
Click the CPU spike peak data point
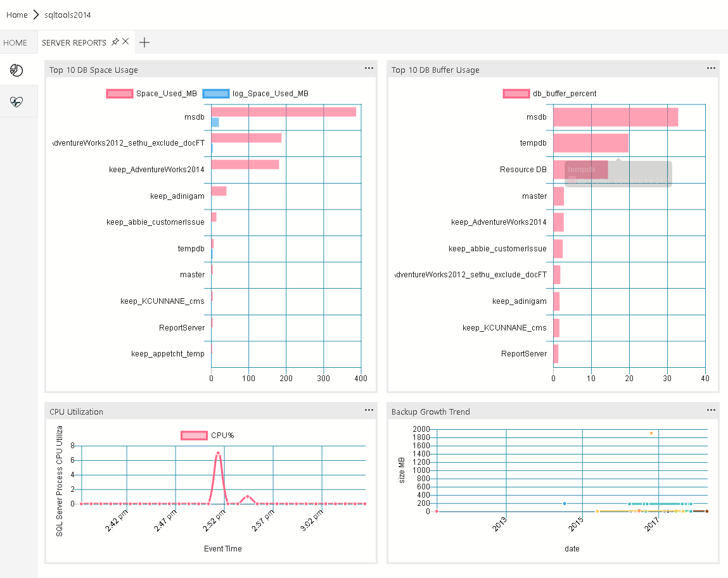218,453
